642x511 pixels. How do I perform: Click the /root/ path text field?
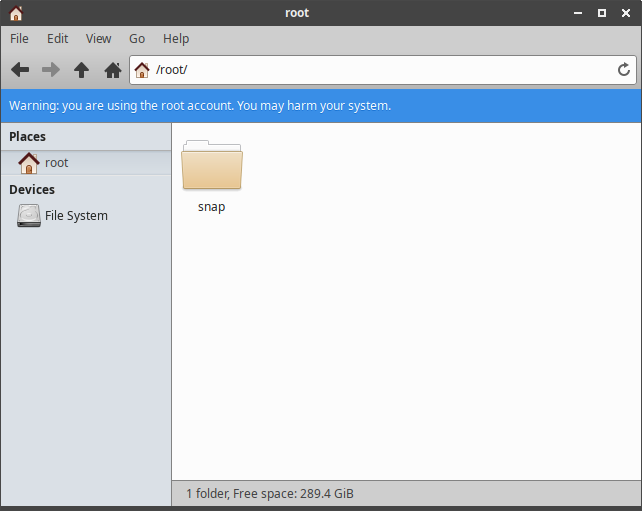(x=383, y=70)
